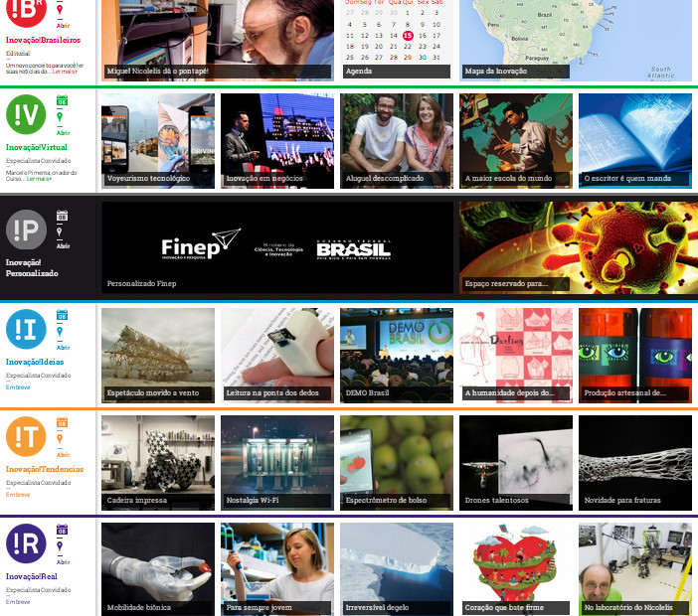Click the purple !R circle logo
698x616 pixels.
(26, 543)
